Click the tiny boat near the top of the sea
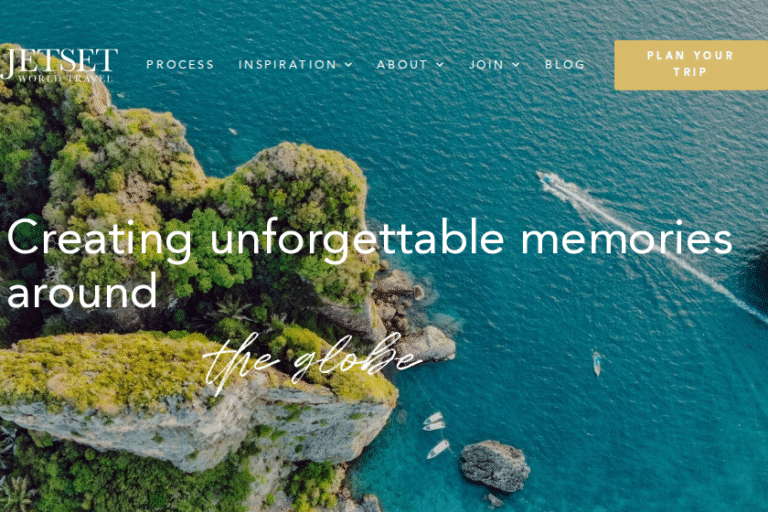The width and height of the screenshot is (768, 512). [233, 131]
